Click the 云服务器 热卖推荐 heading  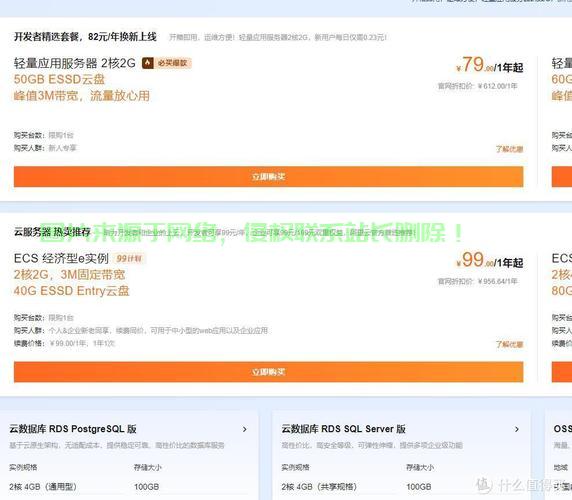click(x=52, y=232)
